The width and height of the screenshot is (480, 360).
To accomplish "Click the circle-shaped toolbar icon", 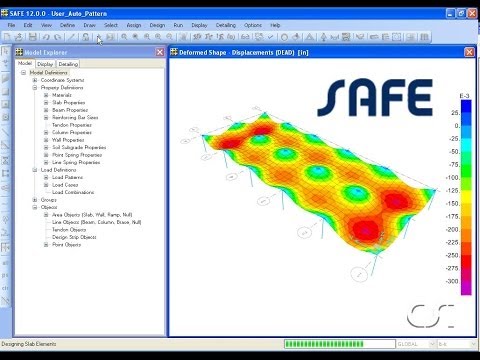I will pyautogui.click(x=284, y=37).
